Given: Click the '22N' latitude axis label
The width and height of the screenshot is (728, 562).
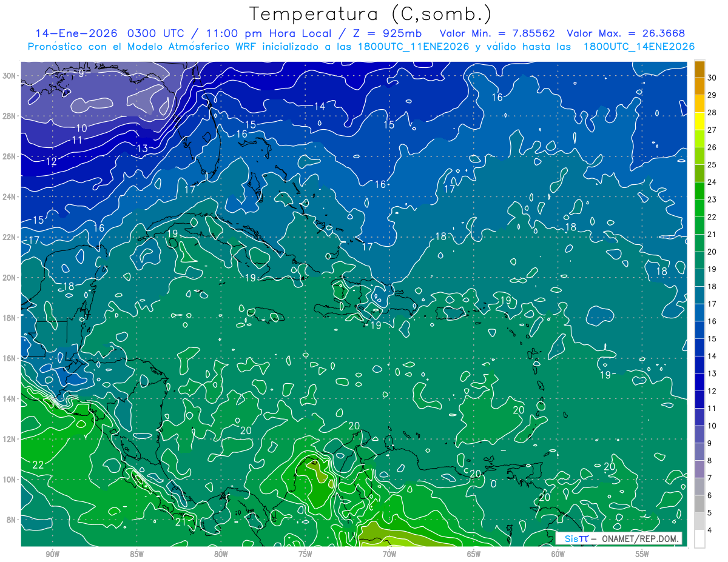Looking at the screenshot, I should tap(8, 237).
